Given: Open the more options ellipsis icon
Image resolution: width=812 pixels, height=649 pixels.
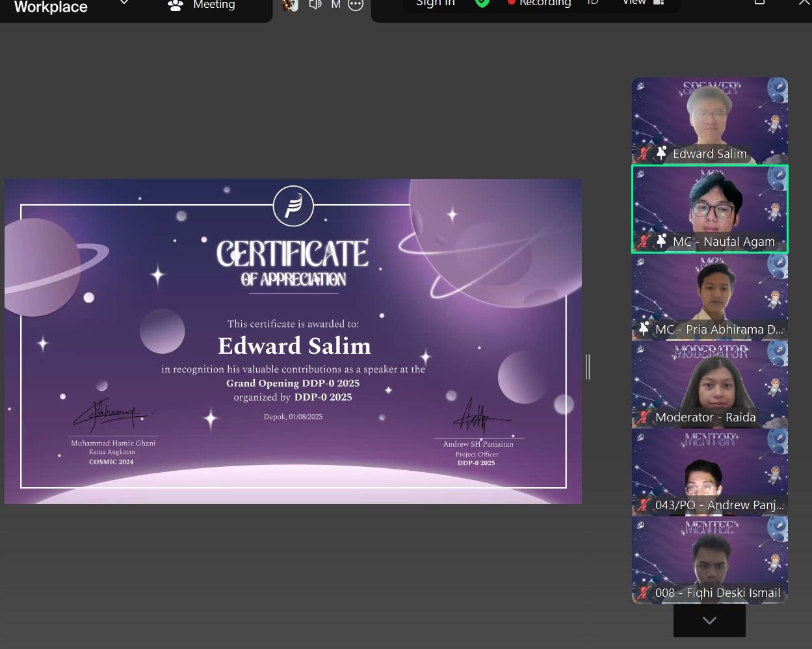Looking at the screenshot, I should [x=356, y=5].
